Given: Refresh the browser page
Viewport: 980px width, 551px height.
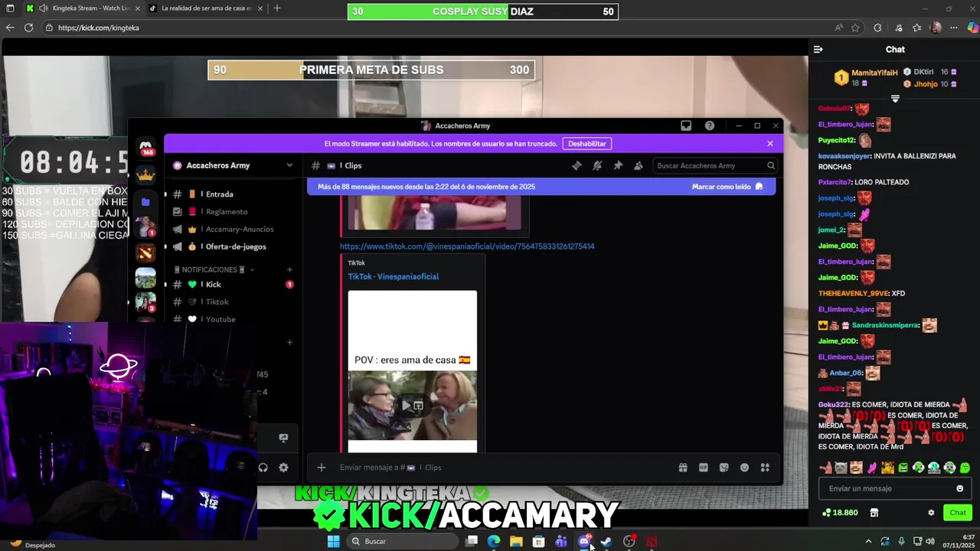Looking at the screenshot, I should coord(28,28).
